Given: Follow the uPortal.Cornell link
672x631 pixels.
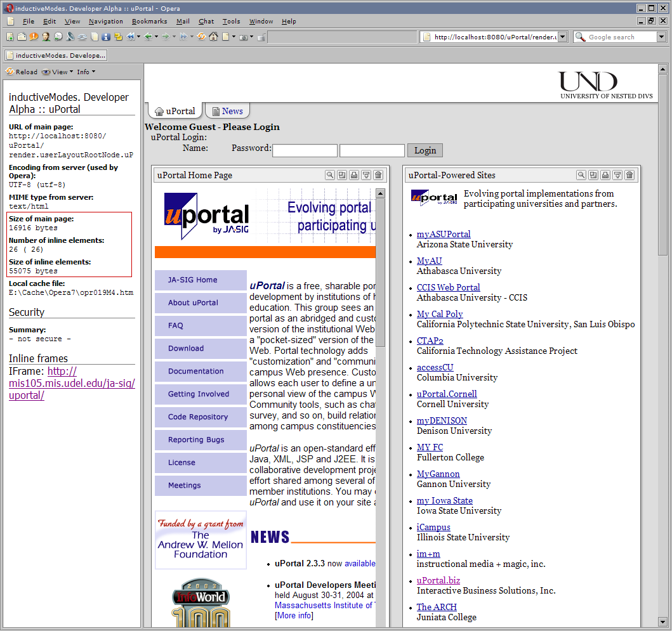Looking at the screenshot, I should coord(447,394).
